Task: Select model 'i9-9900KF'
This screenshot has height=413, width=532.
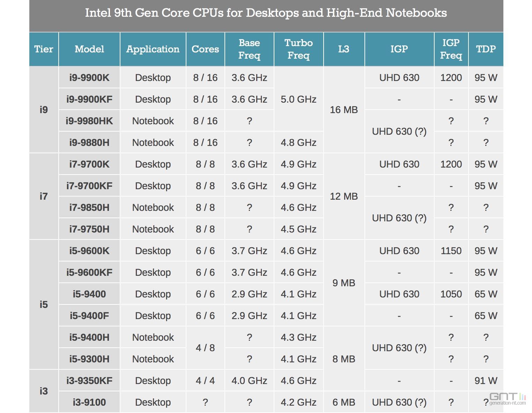Action: click(89, 99)
